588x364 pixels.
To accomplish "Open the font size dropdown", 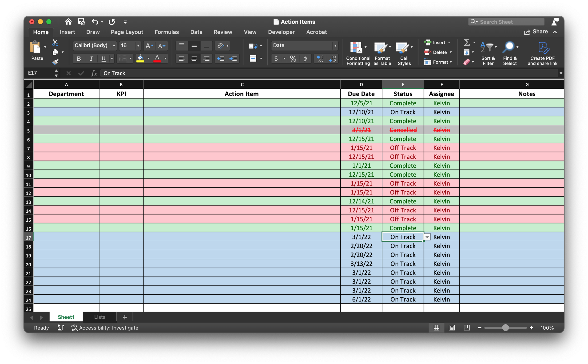I will coord(138,46).
